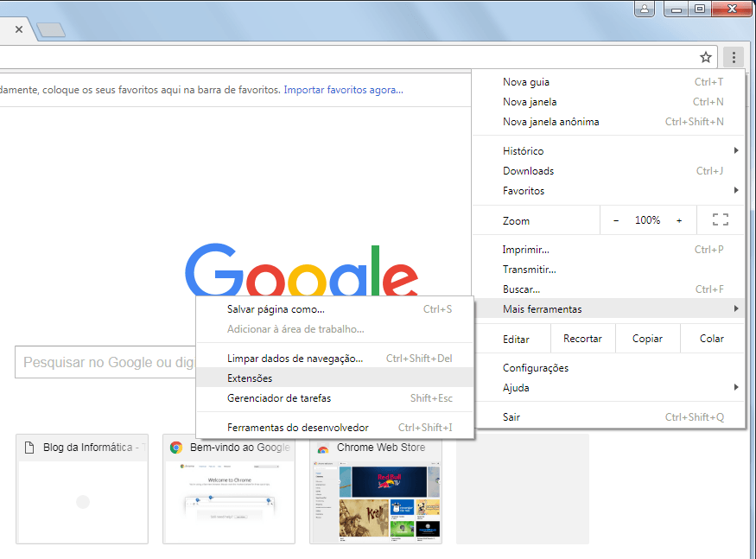Click the page icon on Blog da Informática tile

click(29, 448)
